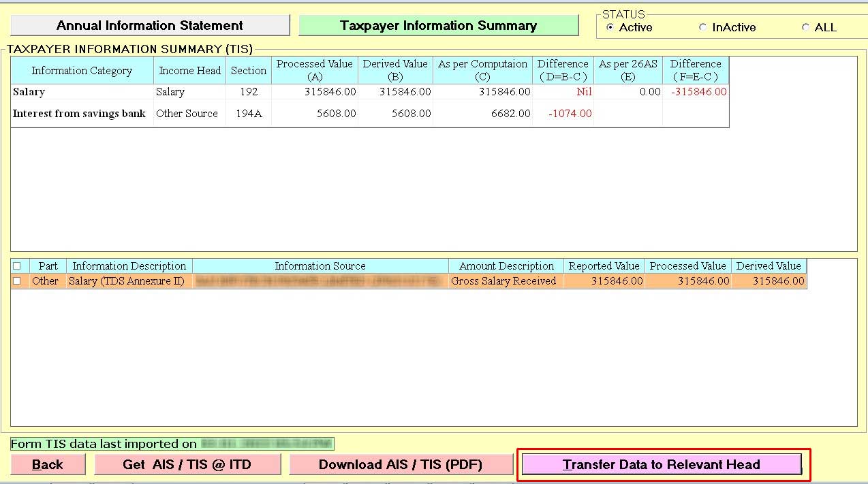Viewport: 868px width, 484px height.
Task: Click the Back button
Action: point(47,465)
